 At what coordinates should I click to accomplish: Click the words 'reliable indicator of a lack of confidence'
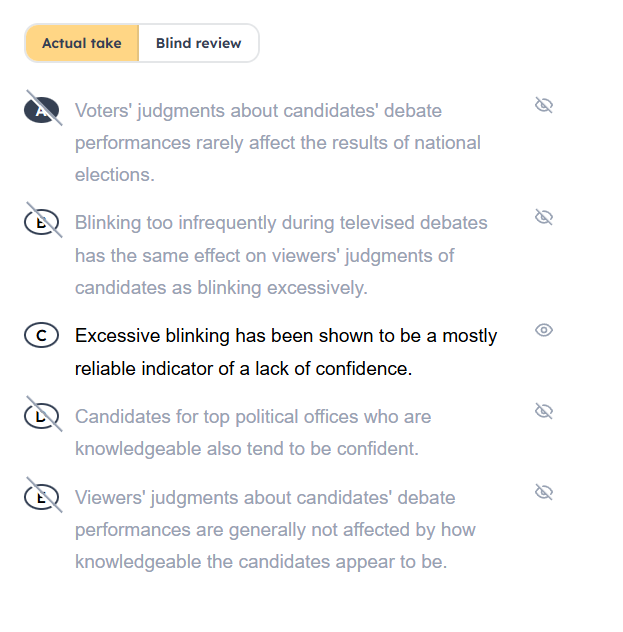[x=243, y=369]
